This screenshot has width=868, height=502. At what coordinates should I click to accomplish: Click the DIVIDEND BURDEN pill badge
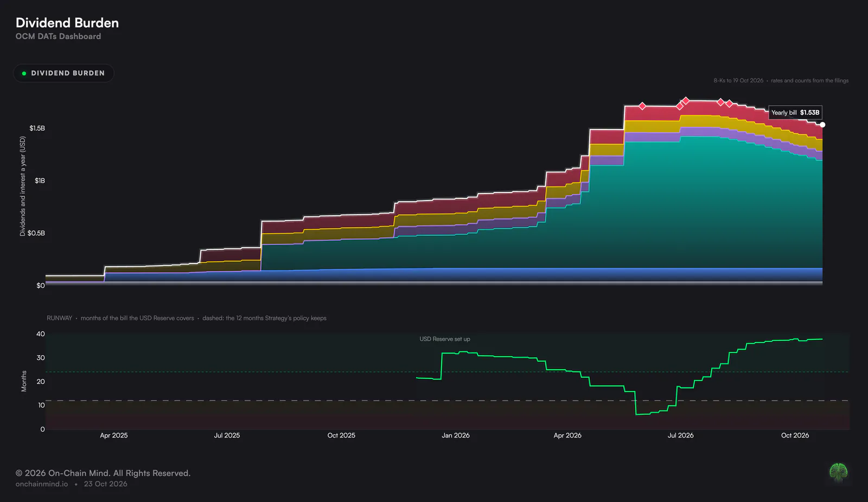(63, 73)
